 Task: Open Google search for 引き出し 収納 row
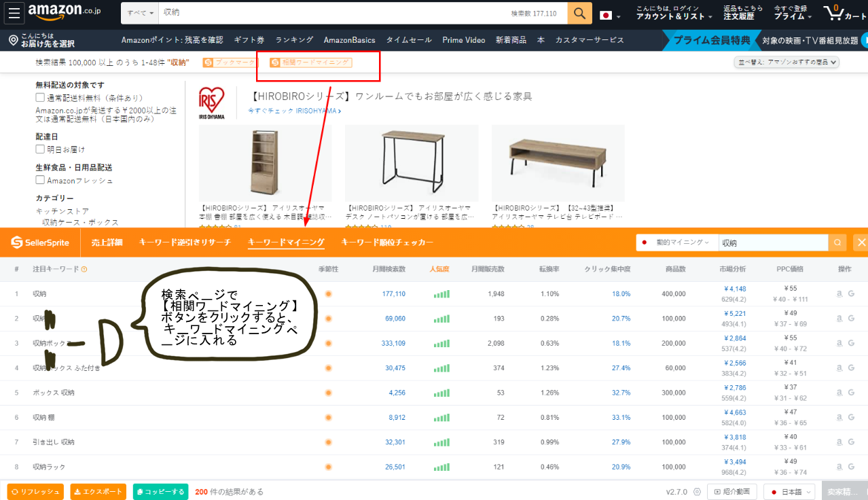(851, 442)
